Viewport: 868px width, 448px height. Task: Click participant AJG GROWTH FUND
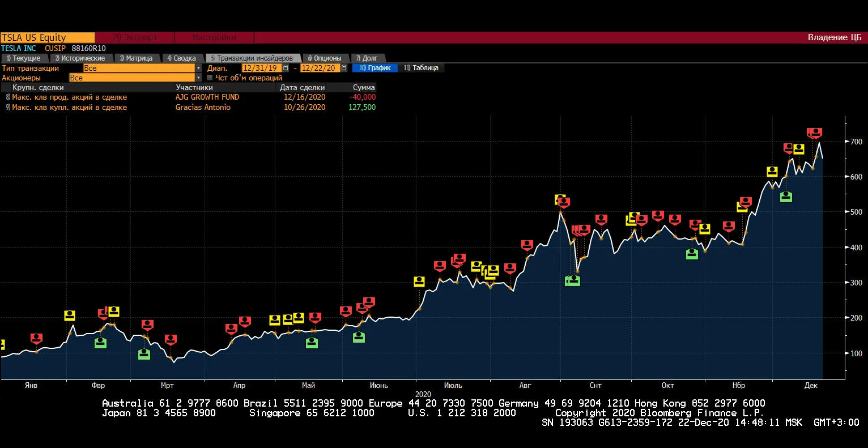click(x=207, y=97)
